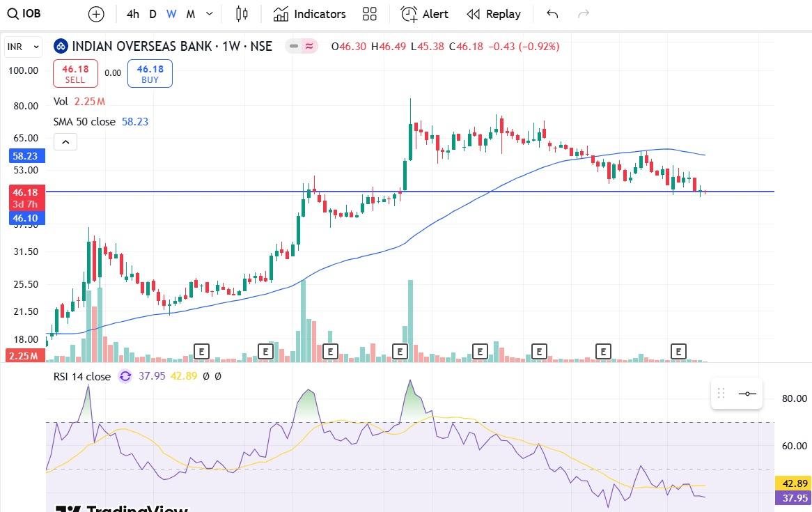This screenshot has width=812, height=512.
Task: Click the 46.18 BUY button
Action: tap(150, 74)
